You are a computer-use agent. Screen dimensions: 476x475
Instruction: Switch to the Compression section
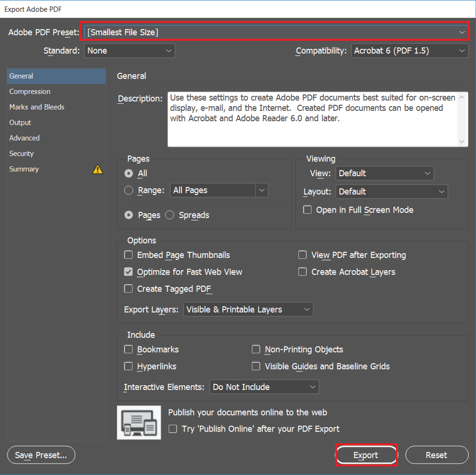click(x=30, y=91)
